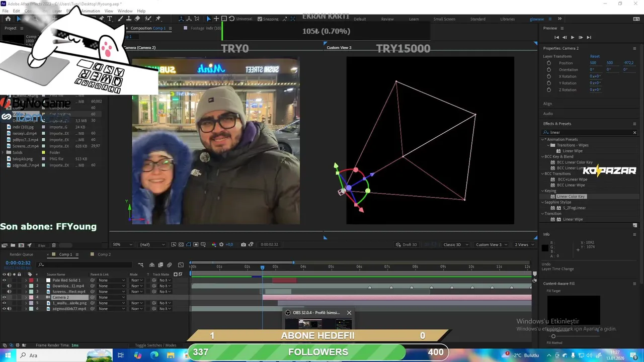This screenshot has width=644, height=362.
Task: Expand the Camera 2 layer properties
Action: pyautogui.click(x=26, y=297)
